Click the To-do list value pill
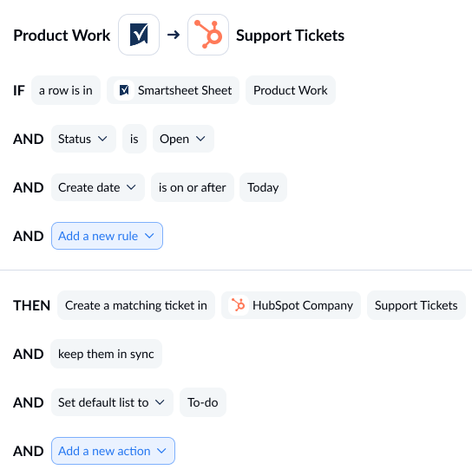This screenshot has height=476, width=472. click(202, 402)
